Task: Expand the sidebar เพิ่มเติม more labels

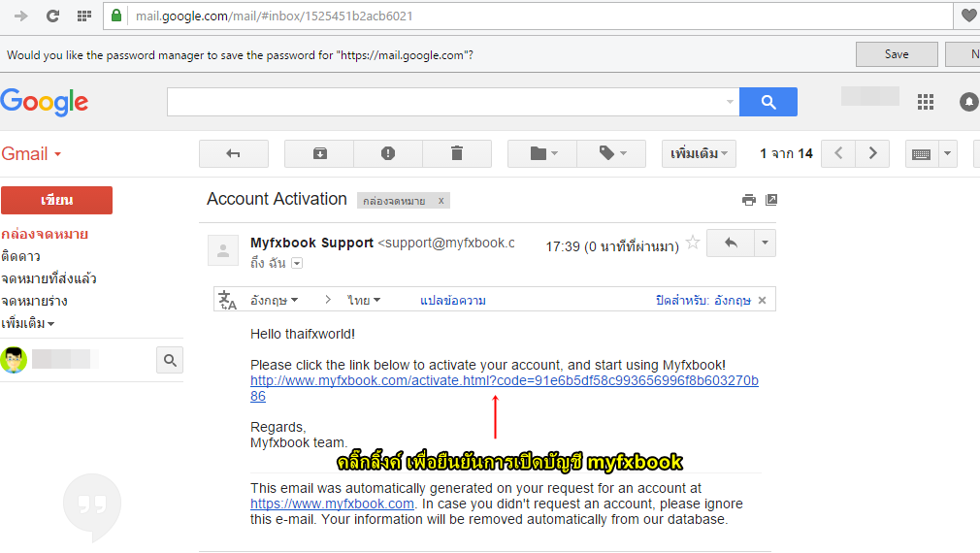Action: pyautogui.click(x=27, y=324)
